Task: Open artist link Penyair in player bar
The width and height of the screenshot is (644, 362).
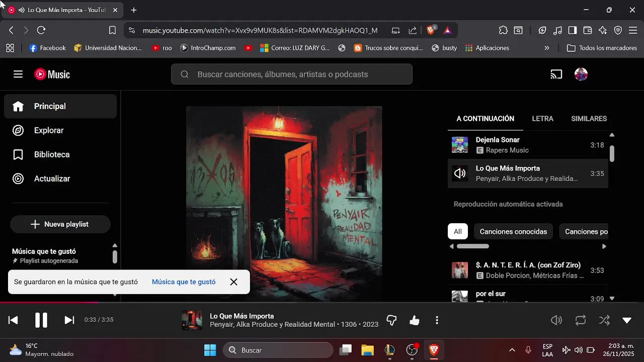Action: tap(221, 325)
